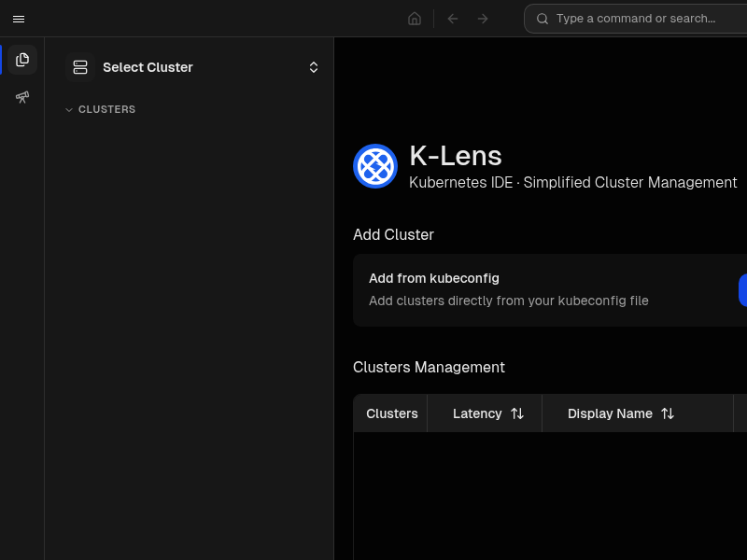Viewport: 747px width, 560px height.
Task: Click the Clusters column header
Action: click(x=391, y=413)
